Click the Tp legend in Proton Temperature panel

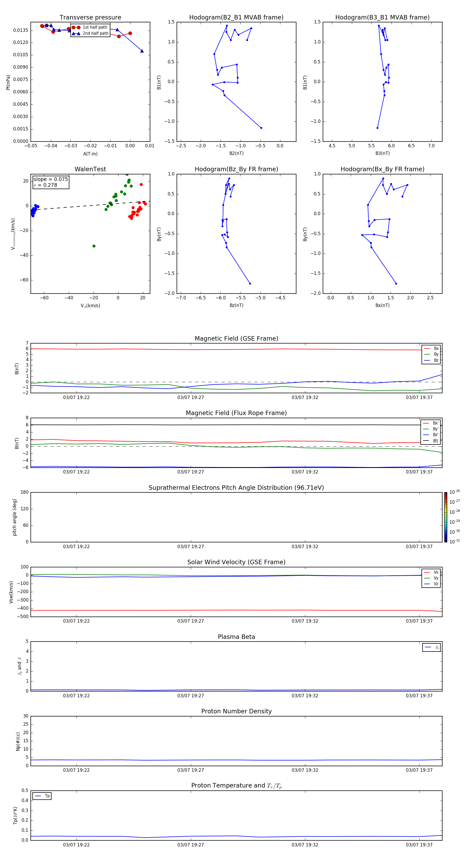click(42, 796)
